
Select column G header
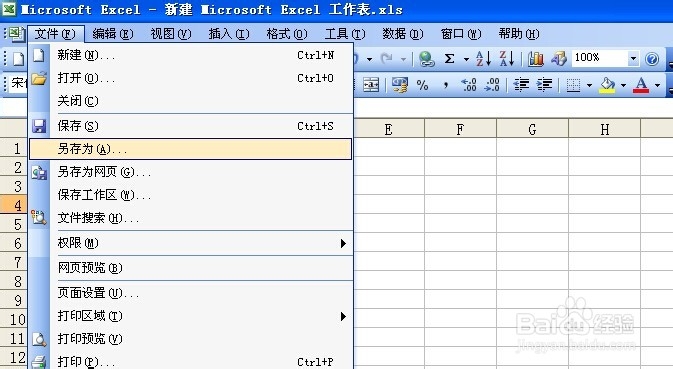click(532, 129)
